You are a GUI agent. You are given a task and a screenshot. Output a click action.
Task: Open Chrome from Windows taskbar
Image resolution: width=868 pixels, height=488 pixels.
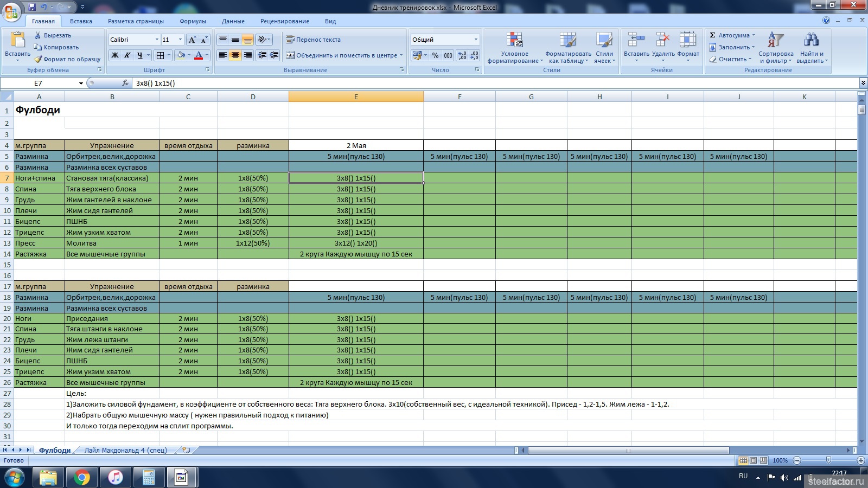(82, 478)
